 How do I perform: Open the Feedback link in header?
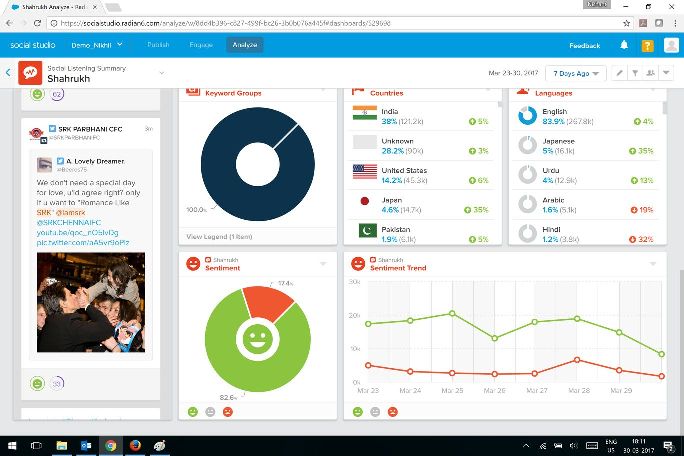tap(584, 45)
